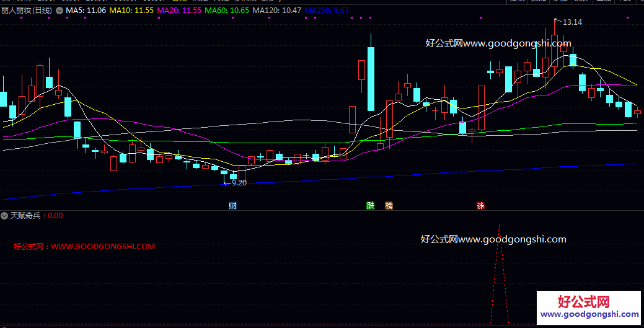Click the 9.20 low price arrow label

tap(235, 183)
